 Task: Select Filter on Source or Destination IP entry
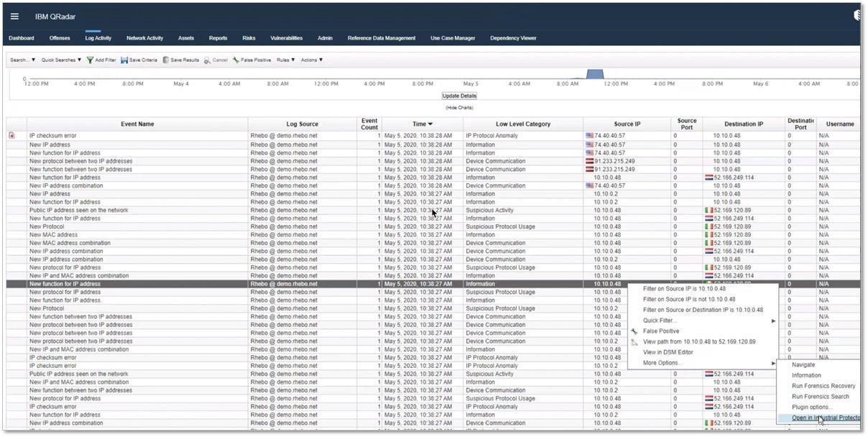click(x=703, y=310)
